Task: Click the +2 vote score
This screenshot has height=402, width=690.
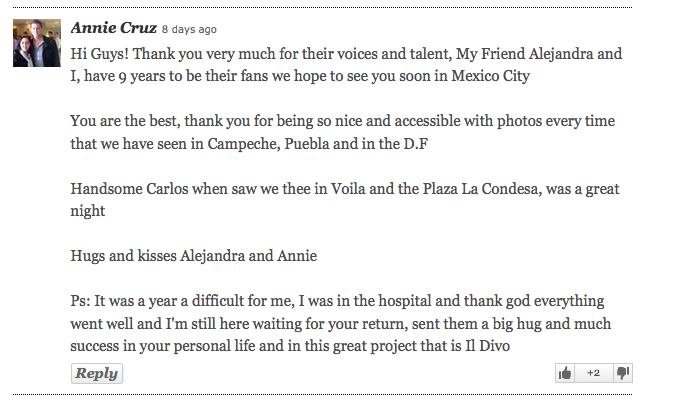Action: tap(594, 373)
